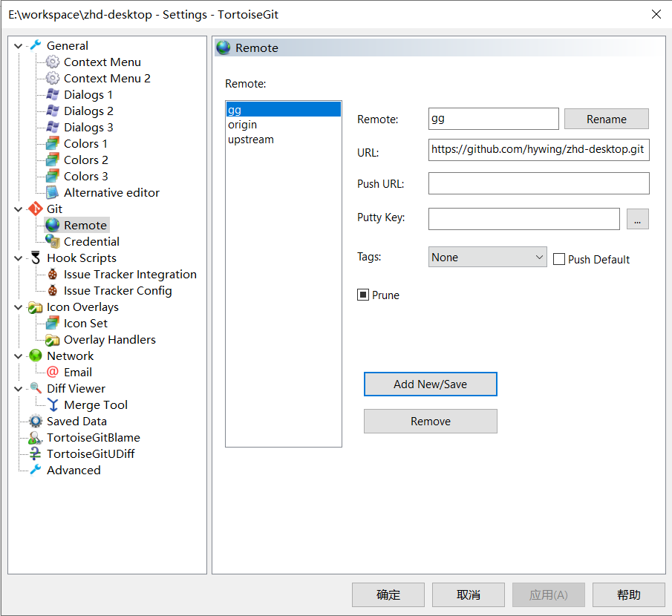Collapse the General tree node

point(19,46)
